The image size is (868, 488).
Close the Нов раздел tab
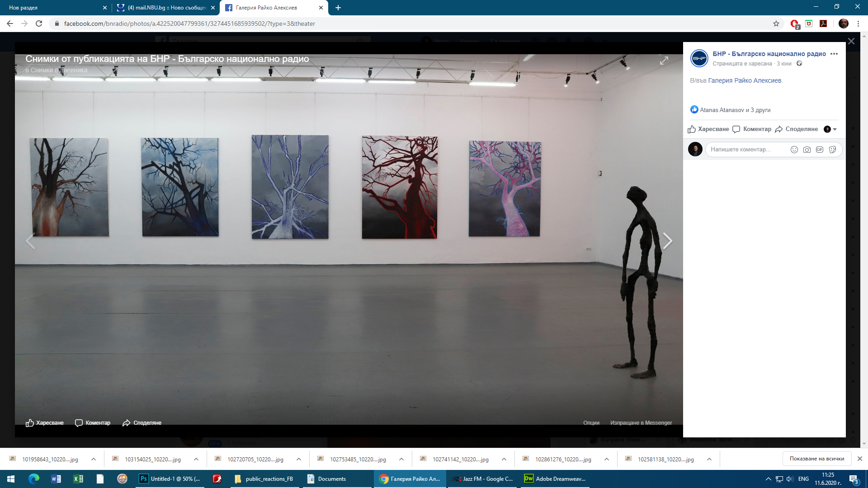[105, 8]
